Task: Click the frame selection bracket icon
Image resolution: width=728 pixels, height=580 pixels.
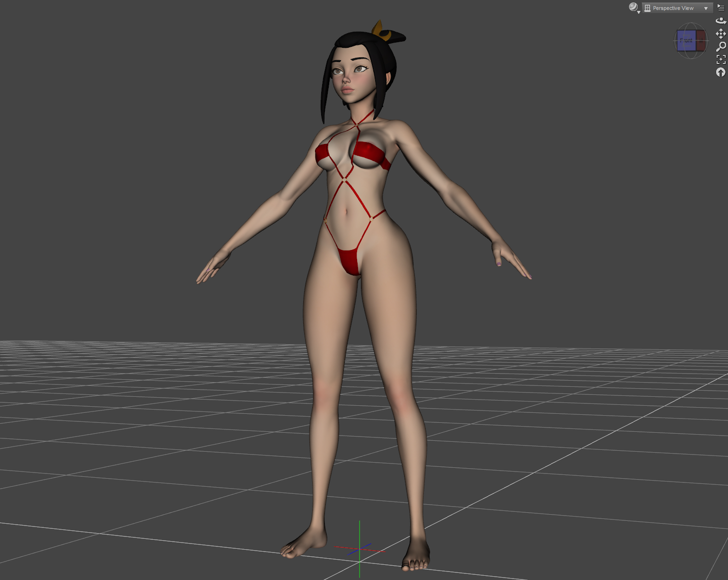Action: (721, 59)
